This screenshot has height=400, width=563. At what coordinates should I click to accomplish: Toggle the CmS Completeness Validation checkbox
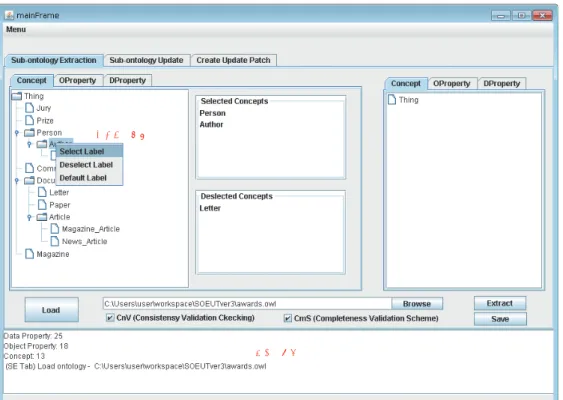tap(288, 318)
